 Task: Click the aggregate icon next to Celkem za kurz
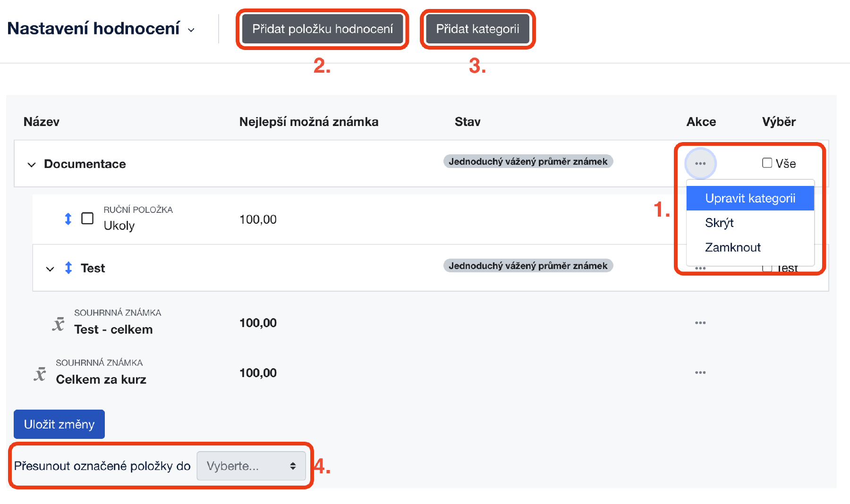coord(40,374)
